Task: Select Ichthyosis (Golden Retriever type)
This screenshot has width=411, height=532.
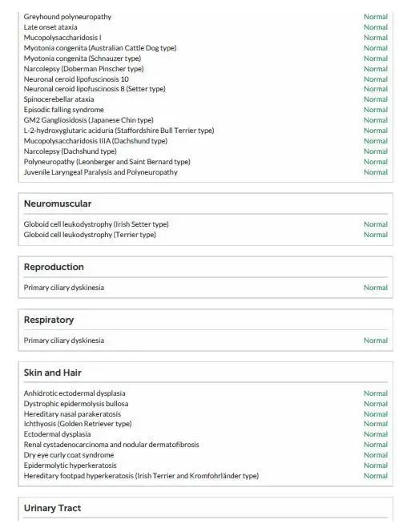Action: pos(78,424)
